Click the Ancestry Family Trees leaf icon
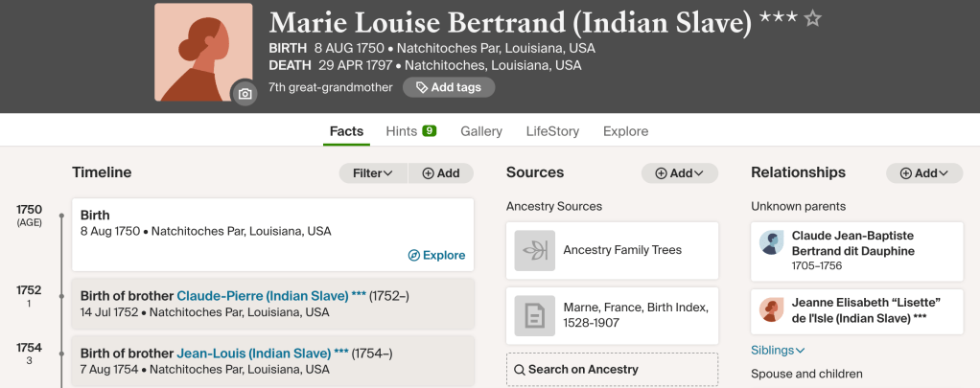This screenshot has width=980, height=388. coord(534,250)
